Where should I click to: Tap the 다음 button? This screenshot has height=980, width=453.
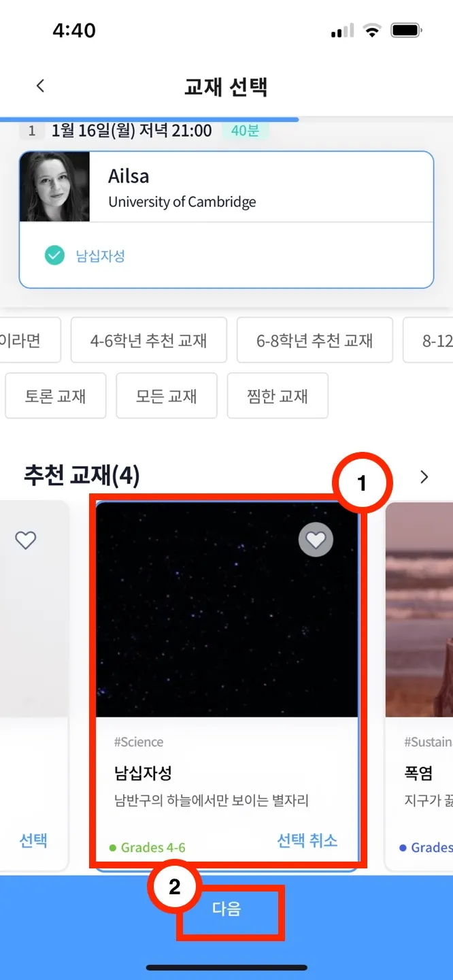pos(227,909)
